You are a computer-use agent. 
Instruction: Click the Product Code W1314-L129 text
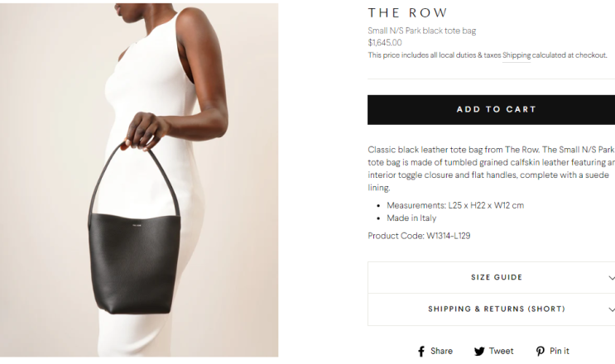[x=419, y=236]
